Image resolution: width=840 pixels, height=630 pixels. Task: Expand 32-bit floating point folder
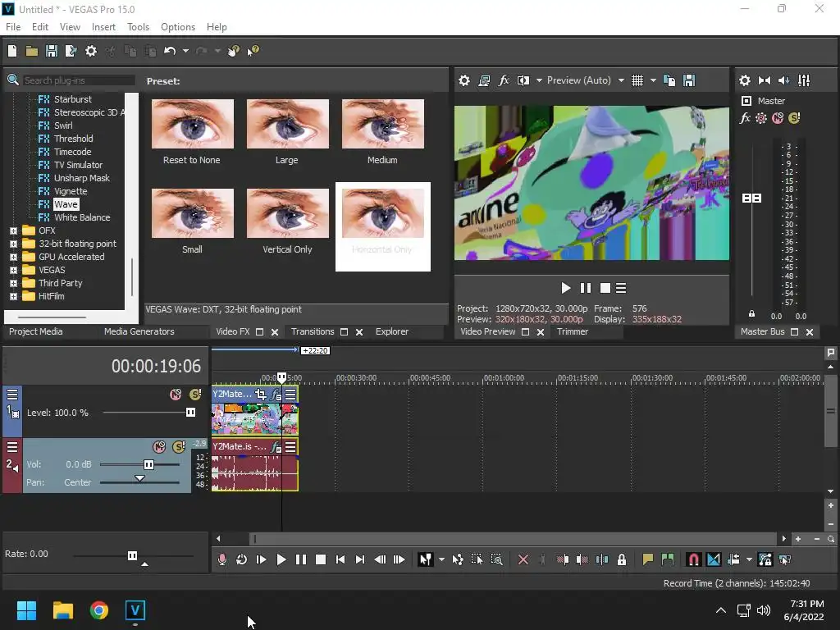13,244
